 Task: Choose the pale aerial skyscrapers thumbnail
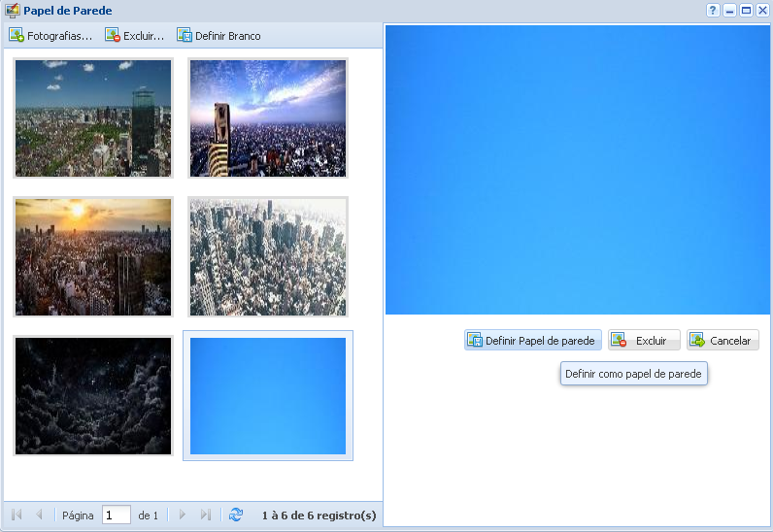[267, 257]
